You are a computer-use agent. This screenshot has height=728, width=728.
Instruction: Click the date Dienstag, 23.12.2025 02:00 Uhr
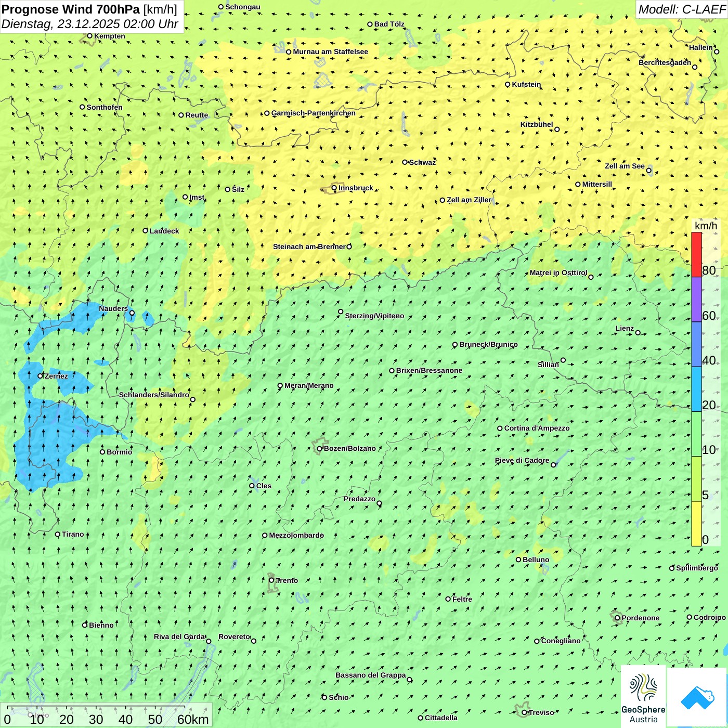pyautogui.click(x=90, y=24)
